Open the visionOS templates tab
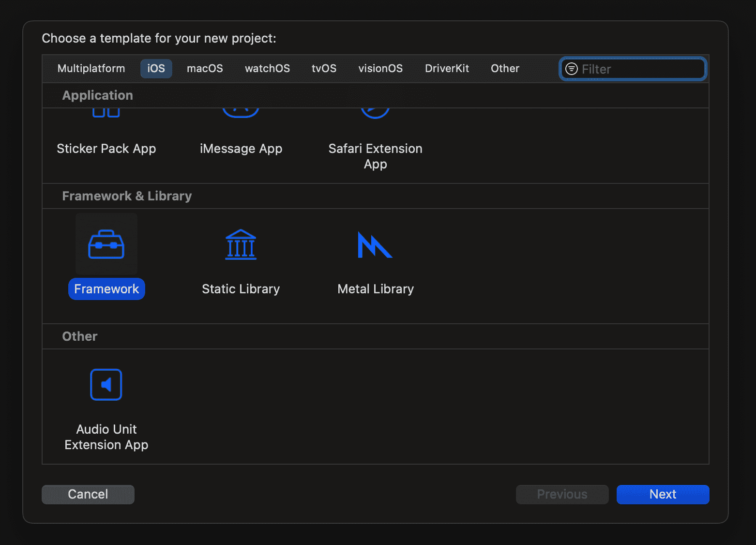The width and height of the screenshot is (756, 545). coord(380,68)
